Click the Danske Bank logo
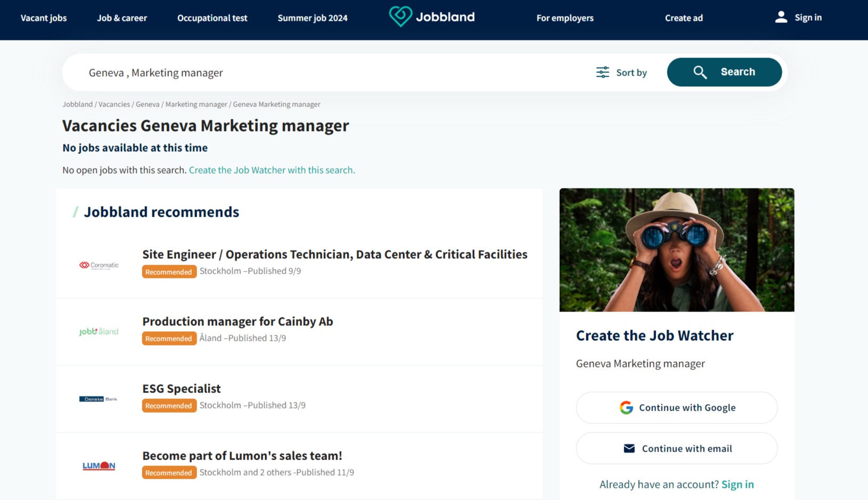868x500 pixels. click(99, 399)
